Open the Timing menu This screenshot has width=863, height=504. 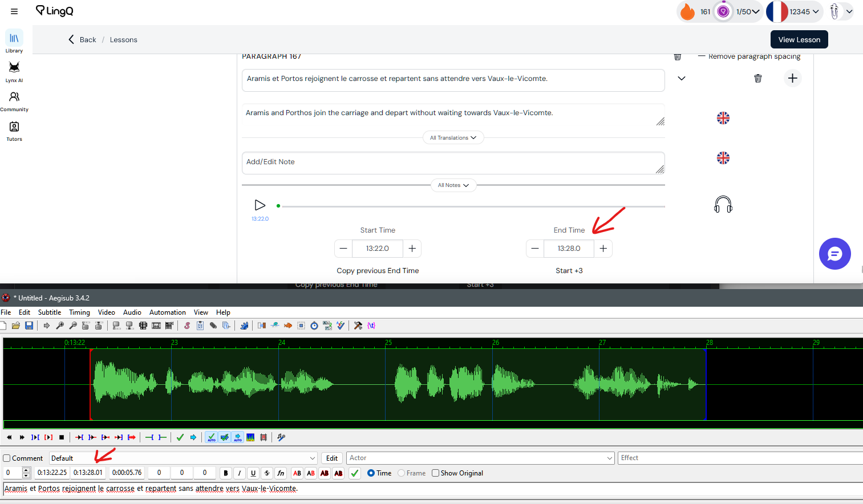(79, 312)
